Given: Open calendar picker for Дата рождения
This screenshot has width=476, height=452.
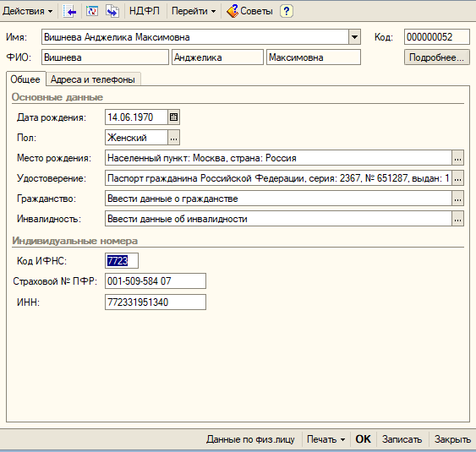Looking at the screenshot, I should (173, 117).
